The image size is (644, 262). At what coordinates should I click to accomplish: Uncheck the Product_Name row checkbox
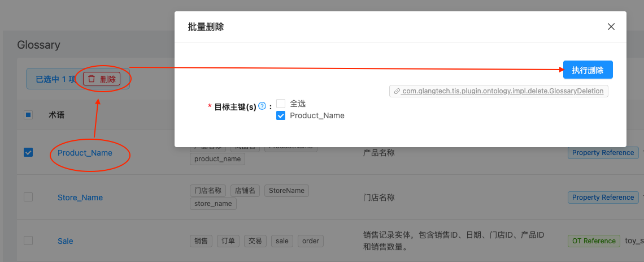(28, 153)
